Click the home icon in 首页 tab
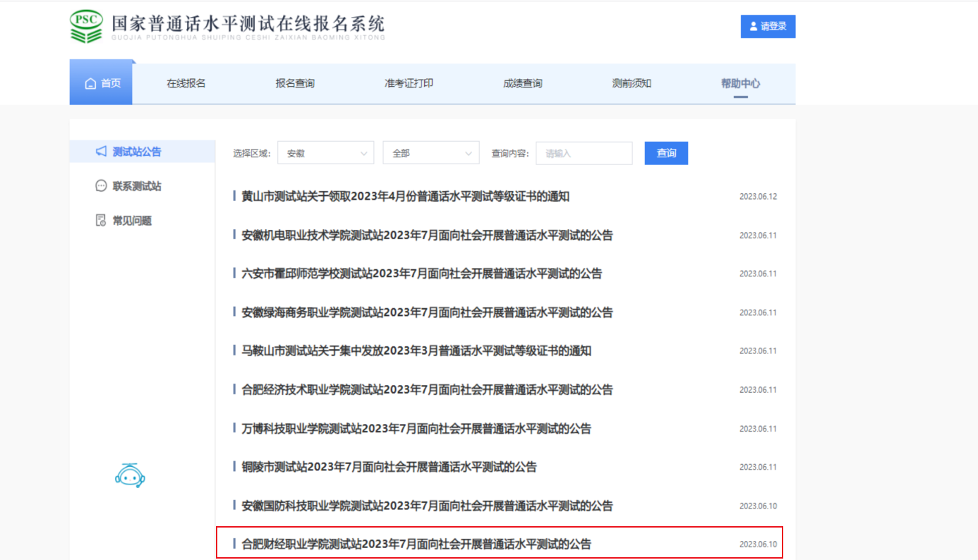978x560 pixels. click(90, 84)
